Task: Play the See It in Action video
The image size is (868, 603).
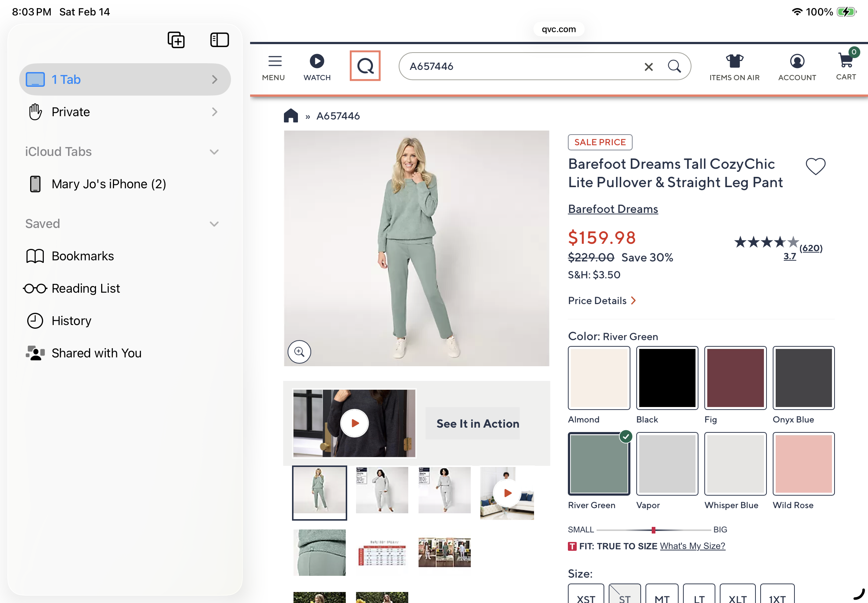Action: [355, 423]
